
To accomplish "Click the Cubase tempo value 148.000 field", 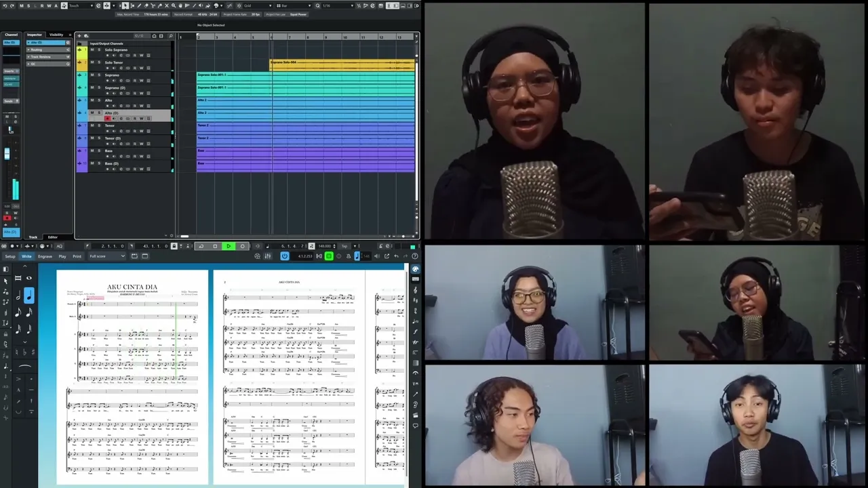I will [324, 246].
